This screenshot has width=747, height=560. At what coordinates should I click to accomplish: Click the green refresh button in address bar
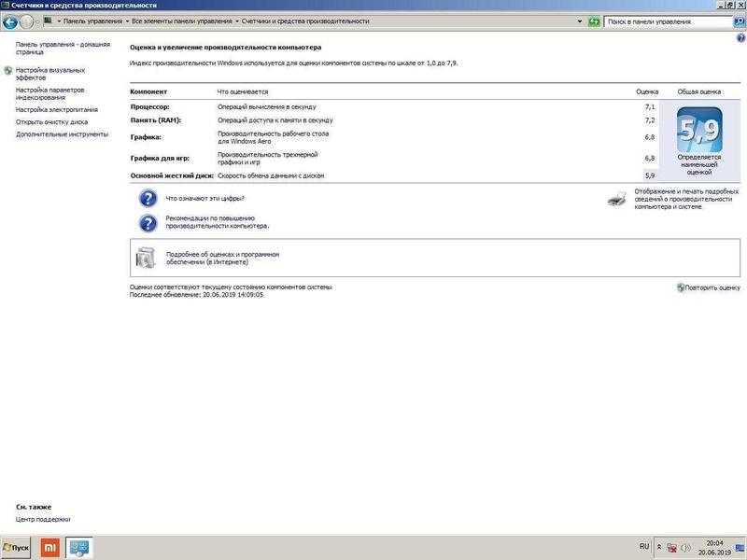[594, 21]
